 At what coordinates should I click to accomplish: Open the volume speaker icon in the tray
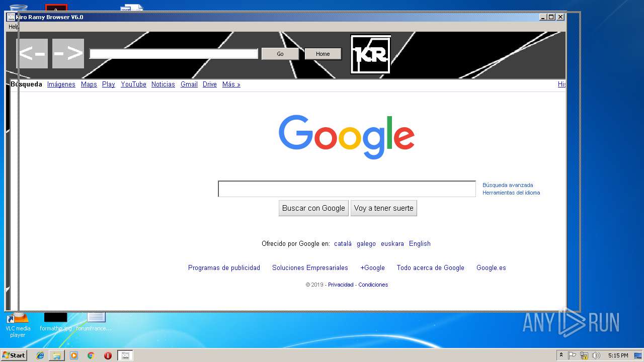(x=596, y=355)
